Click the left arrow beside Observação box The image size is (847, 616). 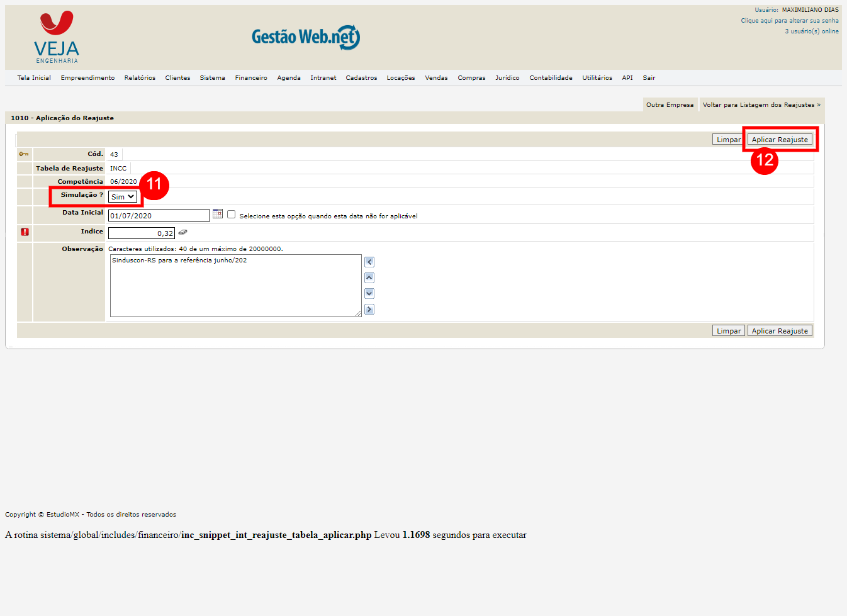[x=369, y=262]
